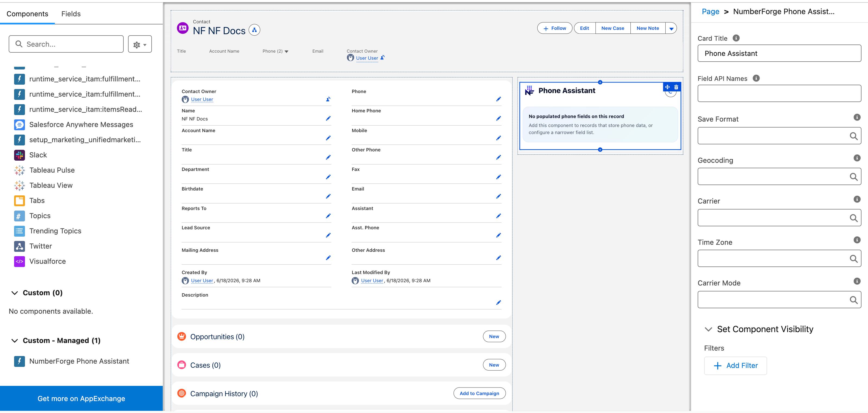Open the Geocoding lookup combo box

click(779, 177)
